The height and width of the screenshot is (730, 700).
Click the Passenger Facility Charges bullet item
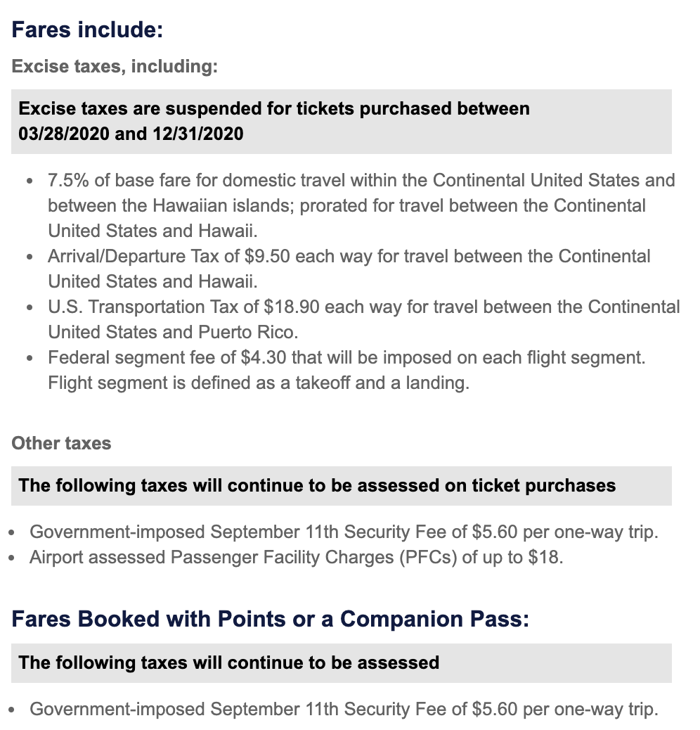tap(296, 558)
